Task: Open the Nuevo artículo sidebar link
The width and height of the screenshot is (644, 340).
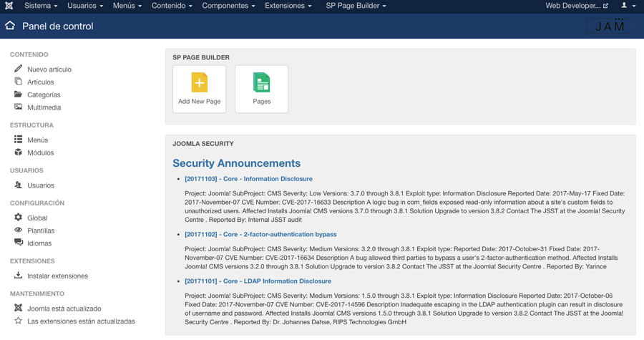Action: click(49, 69)
